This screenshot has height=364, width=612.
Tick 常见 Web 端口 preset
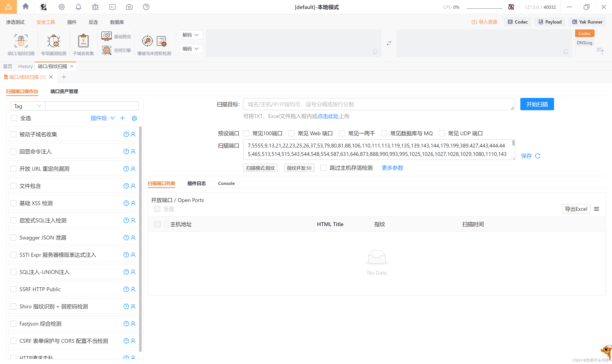(x=291, y=133)
